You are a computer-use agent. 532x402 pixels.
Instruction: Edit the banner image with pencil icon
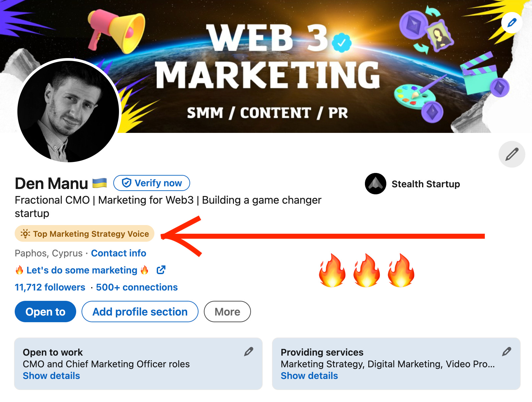[512, 23]
